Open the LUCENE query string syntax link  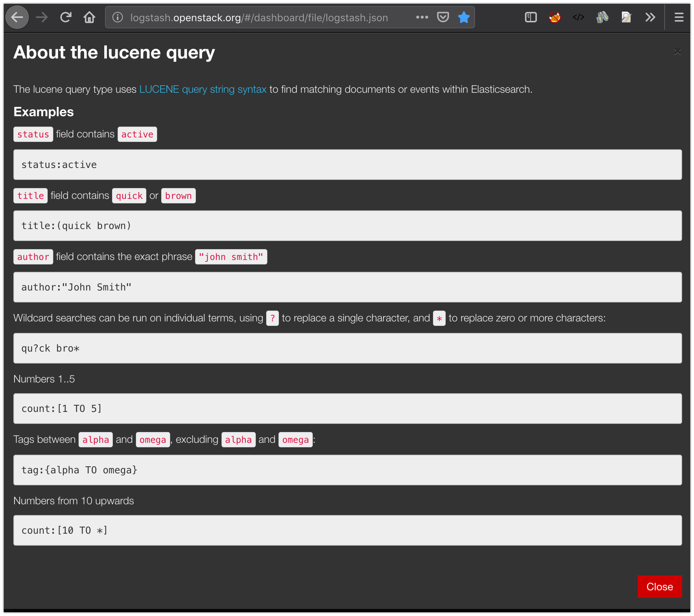(203, 89)
